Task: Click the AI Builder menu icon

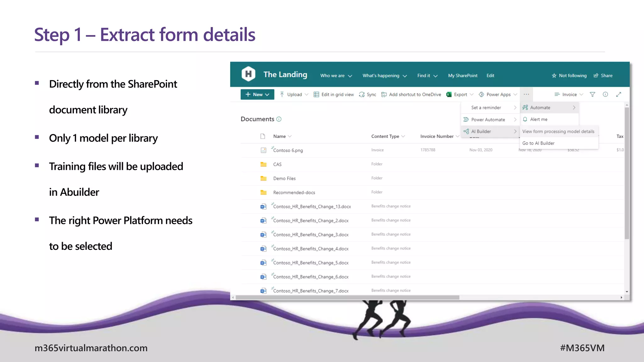Action: point(466,131)
